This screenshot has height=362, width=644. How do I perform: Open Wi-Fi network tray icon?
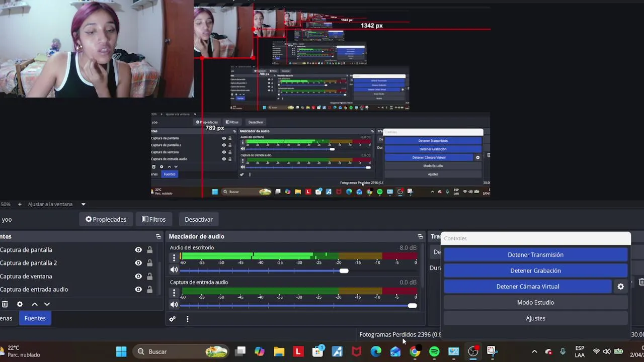tap(596, 351)
